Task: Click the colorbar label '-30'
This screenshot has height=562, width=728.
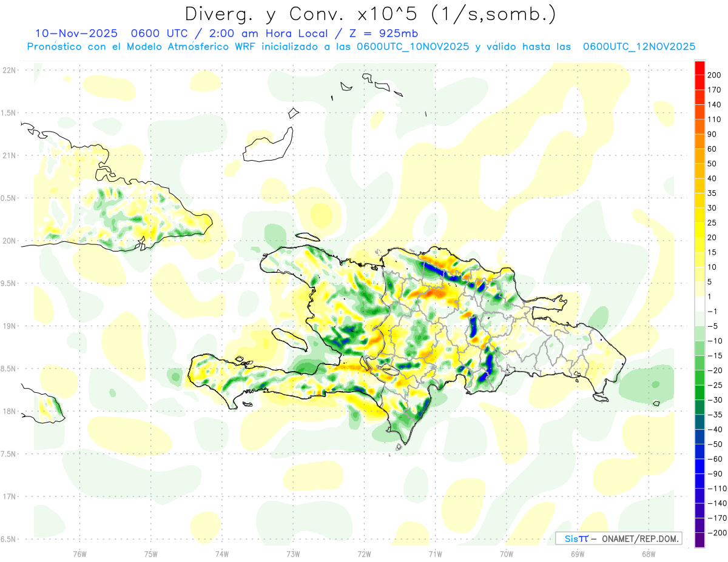Action: pos(715,400)
